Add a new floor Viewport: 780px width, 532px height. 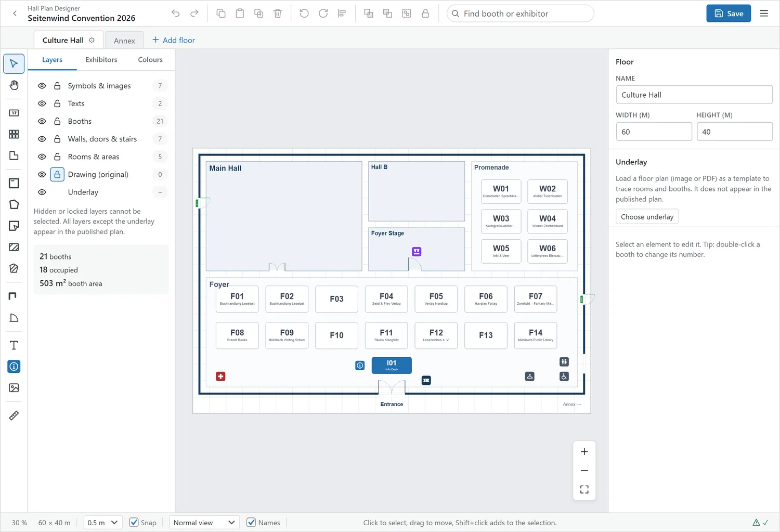(x=174, y=40)
